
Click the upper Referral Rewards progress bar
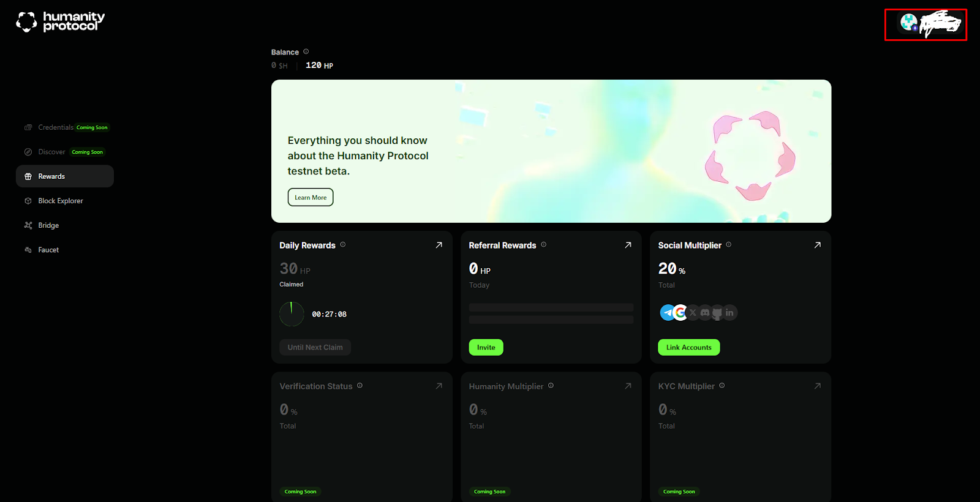551,307
